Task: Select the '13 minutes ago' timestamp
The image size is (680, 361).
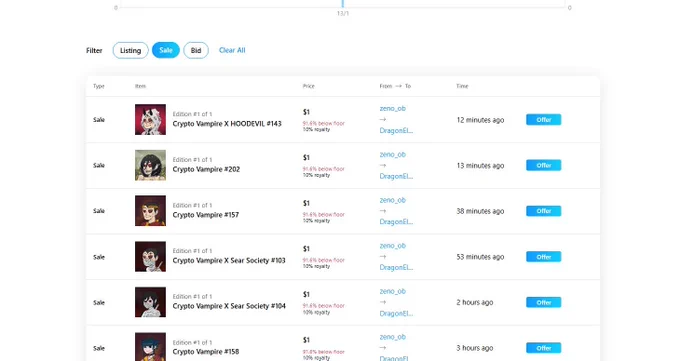Action: [x=480, y=166]
